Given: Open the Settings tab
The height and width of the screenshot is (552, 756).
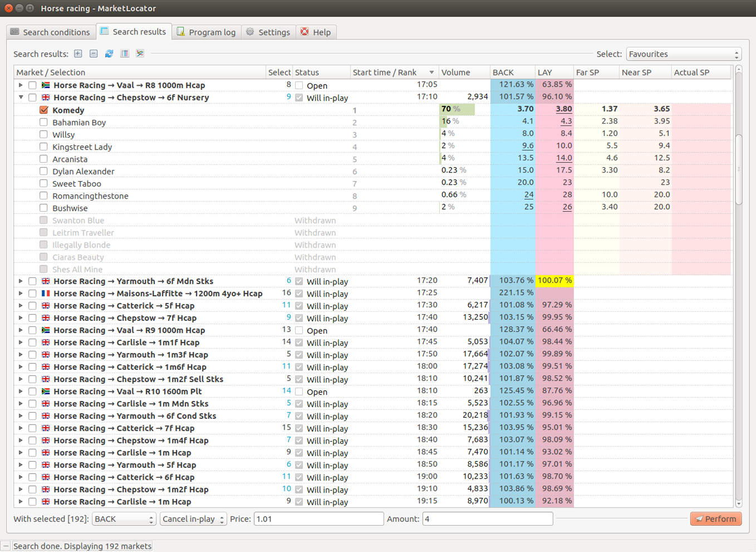Looking at the screenshot, I should click(268, 32).
